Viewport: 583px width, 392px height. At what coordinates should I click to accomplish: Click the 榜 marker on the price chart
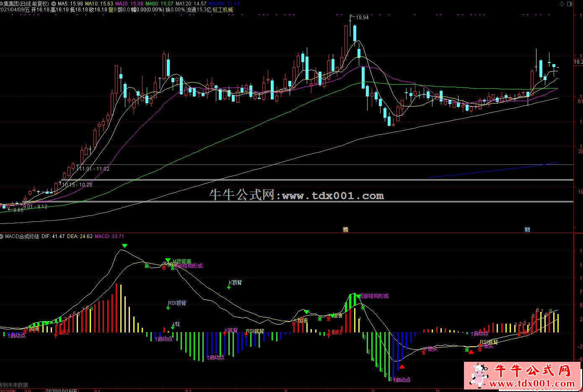pos(345,229)
